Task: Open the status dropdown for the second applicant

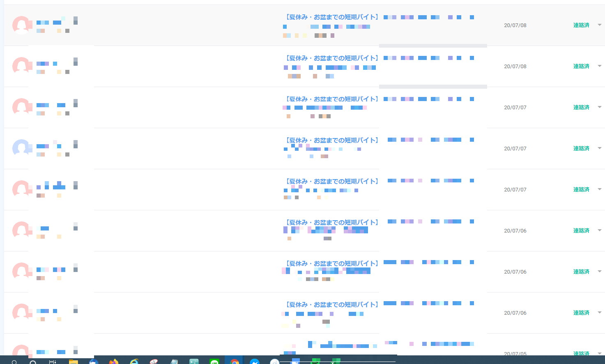Action: 599,66
